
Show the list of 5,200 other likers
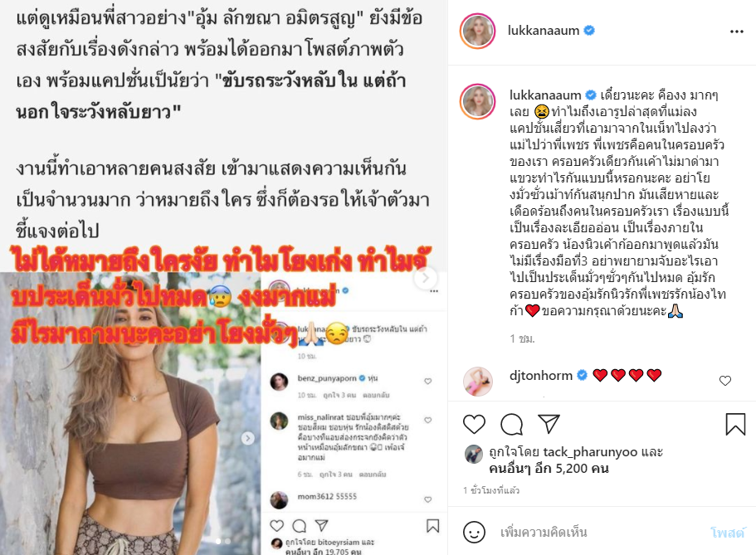(549, 468)
